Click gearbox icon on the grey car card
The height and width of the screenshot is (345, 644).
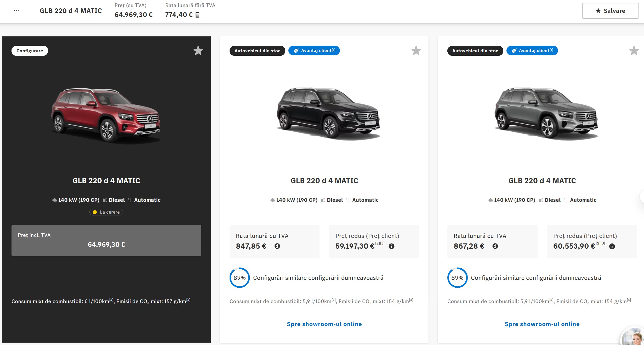point(566,200)
